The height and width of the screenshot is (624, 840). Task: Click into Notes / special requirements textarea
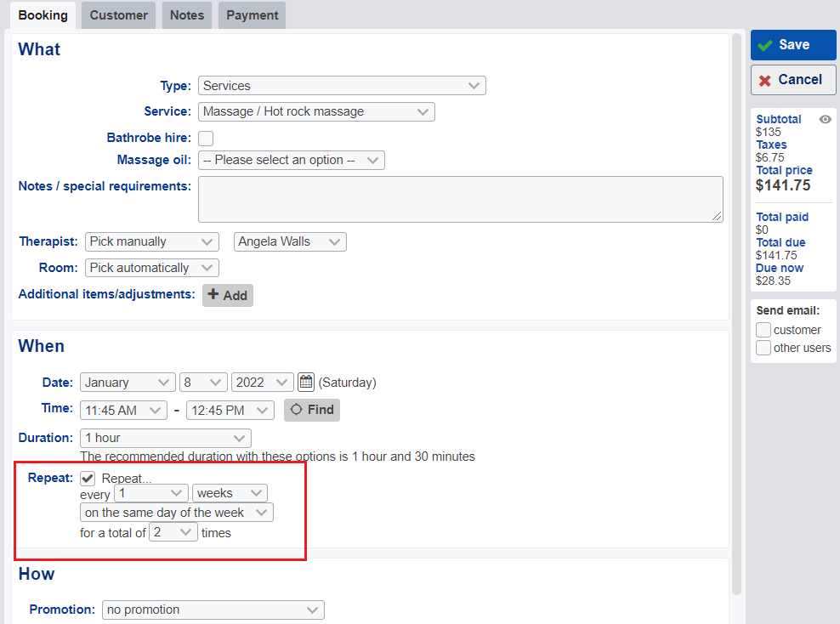pos(461,199)
